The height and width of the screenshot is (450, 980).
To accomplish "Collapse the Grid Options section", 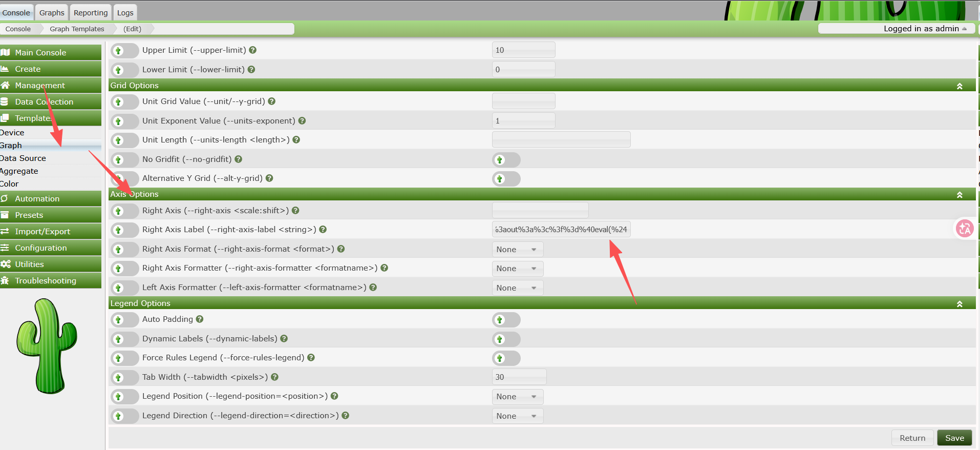I will [x=960, y=86].
